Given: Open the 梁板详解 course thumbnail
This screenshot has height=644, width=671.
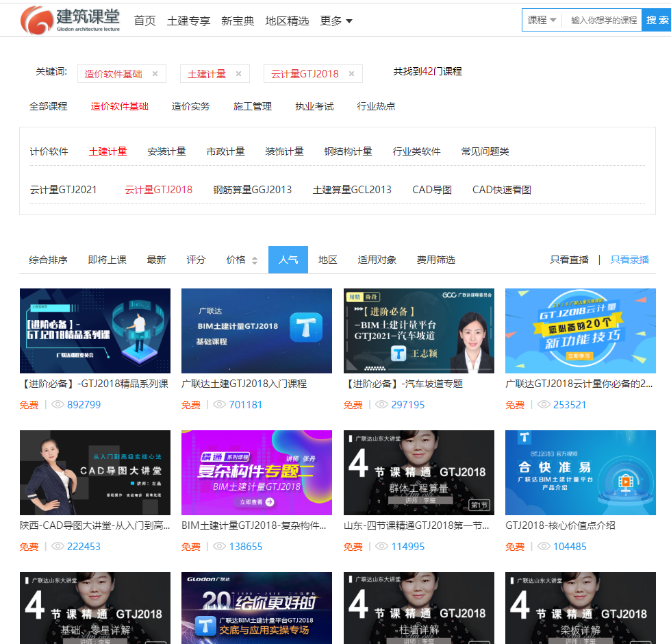Looking at the screenshot, I should 581,608.
